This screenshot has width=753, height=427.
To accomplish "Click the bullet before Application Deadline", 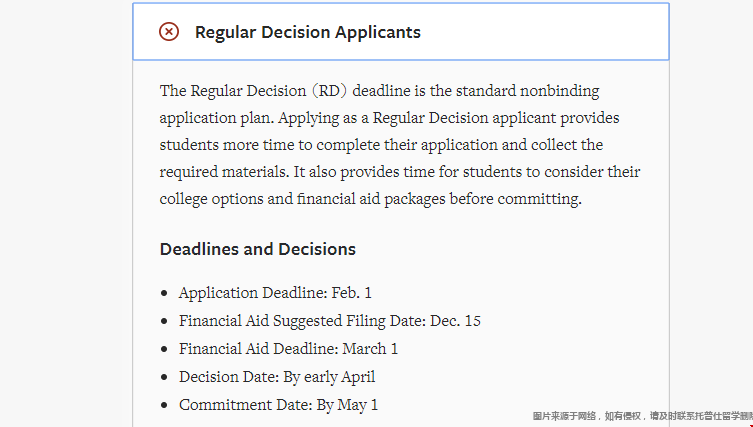I will coord(165,293).
